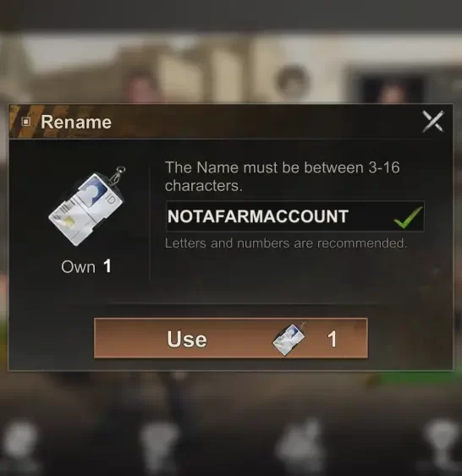Tap the blurred rightmost bottom bar icon
Viewport: 462px width, 476px height.
click(x=442, y=440)
